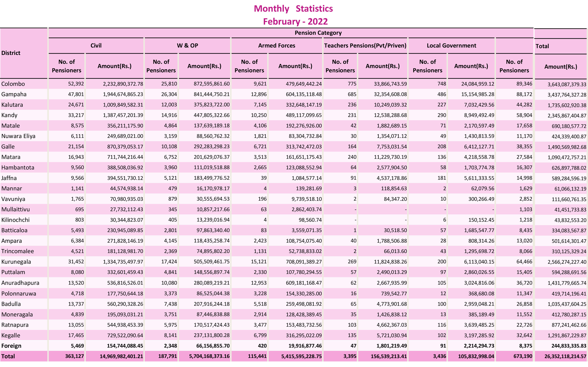
Task: Click the W & OP category header
Action: [187, 46]
